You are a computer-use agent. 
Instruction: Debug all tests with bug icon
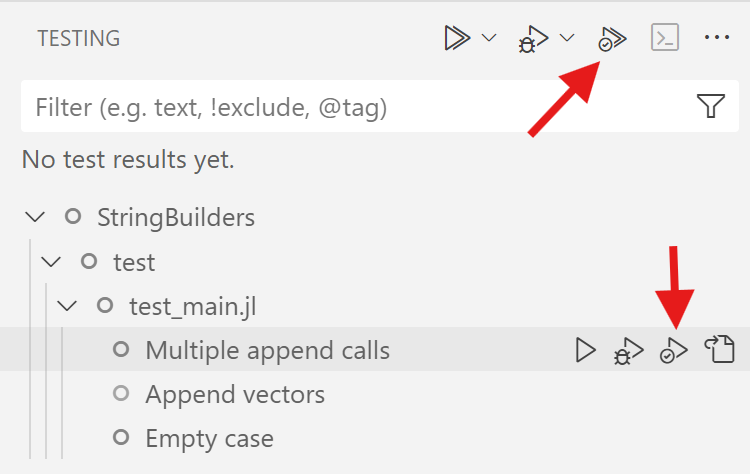click(x=533, y=39)
